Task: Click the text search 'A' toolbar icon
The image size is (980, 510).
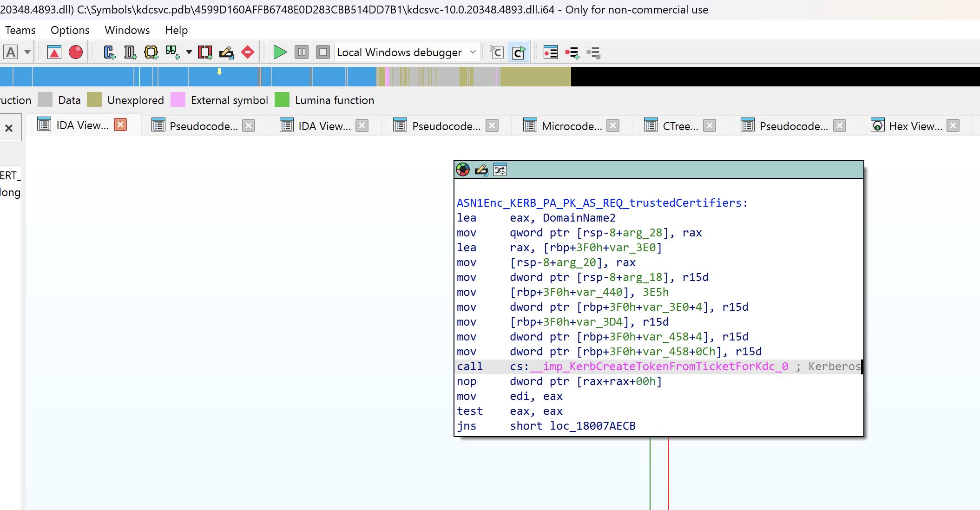Action: 11,52
